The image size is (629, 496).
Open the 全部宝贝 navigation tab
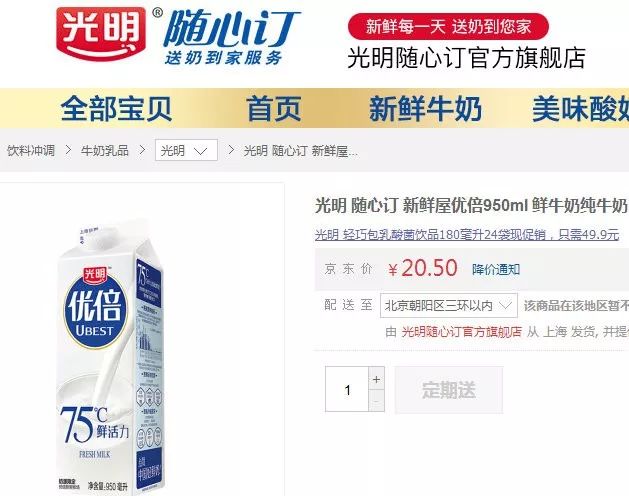[x=116, y=108]
